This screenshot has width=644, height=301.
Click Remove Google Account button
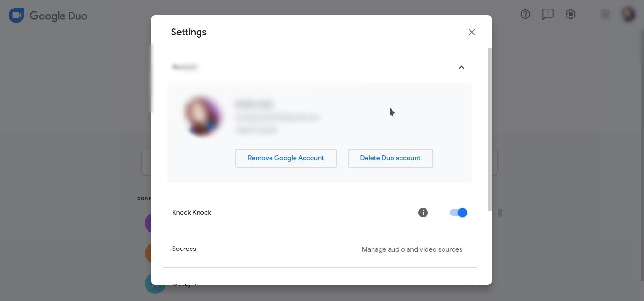286,158
